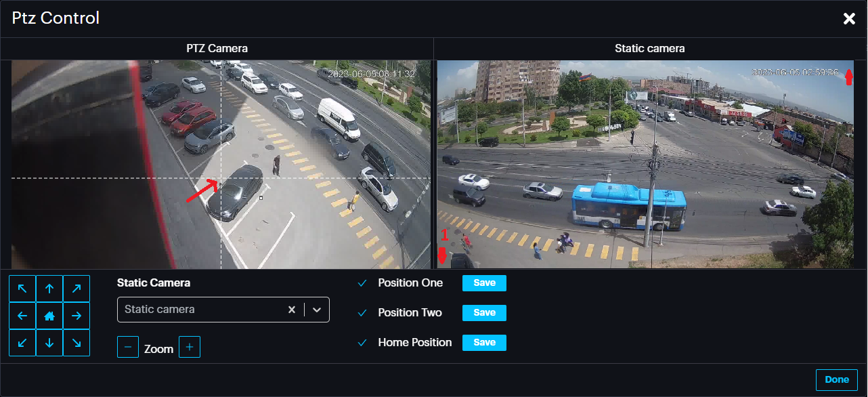Click Done to finish PTZ setup

(x=836, y=379)
